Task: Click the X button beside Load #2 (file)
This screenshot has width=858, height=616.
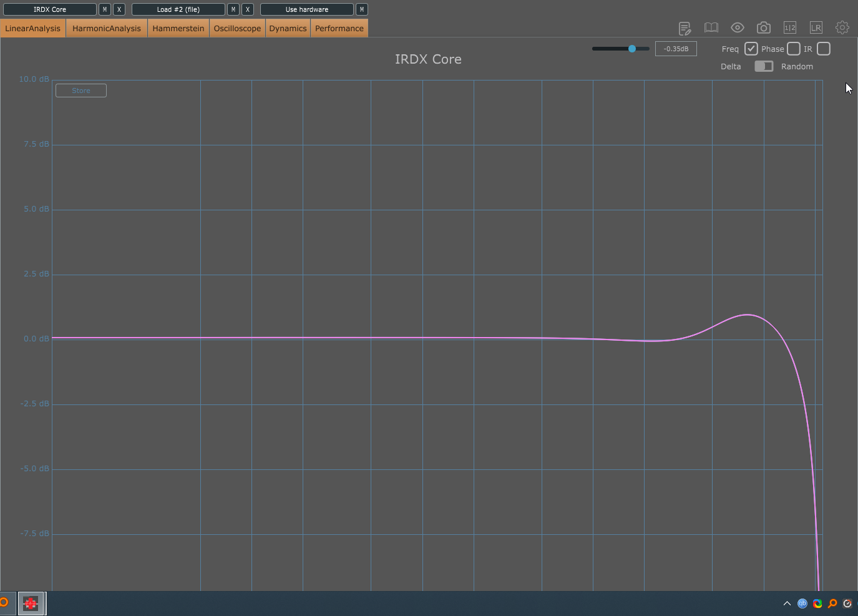Action: pyautogui.click(x=248, y=9)
